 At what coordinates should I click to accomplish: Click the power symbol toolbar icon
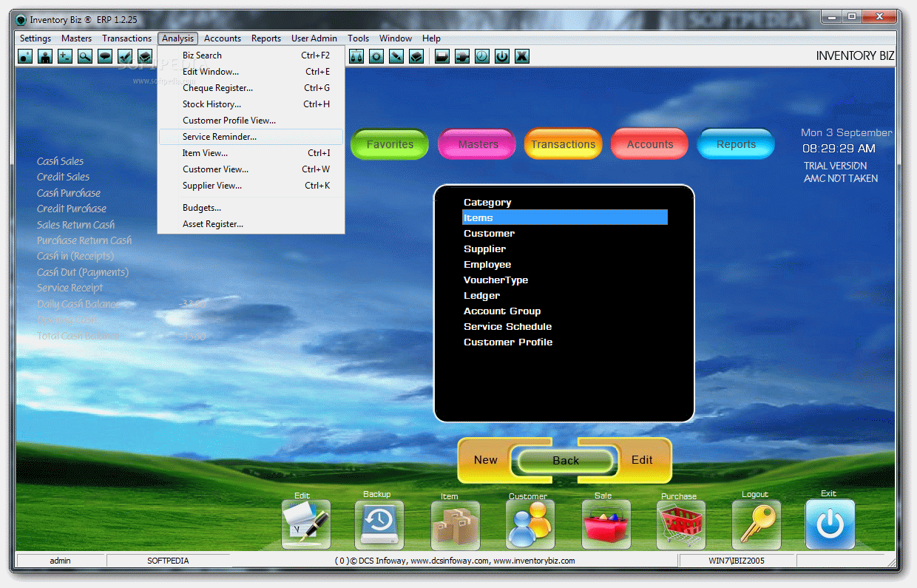coord(502,55)
